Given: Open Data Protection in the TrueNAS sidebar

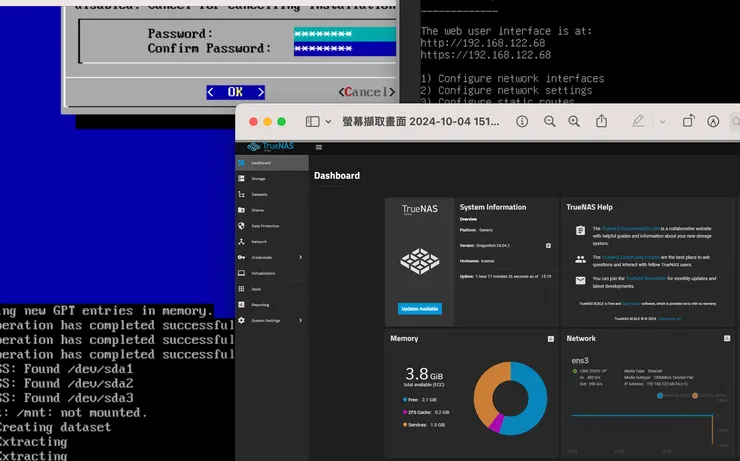Looking at the screenshot, I should (x=272, y=226).
